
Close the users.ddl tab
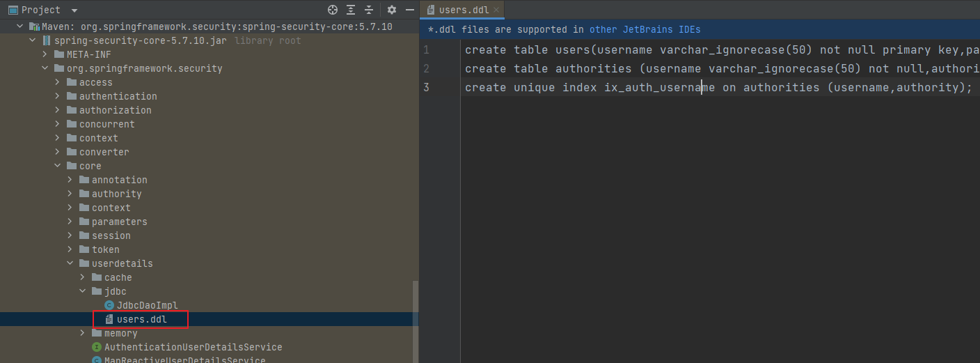(x=495, y=10)
